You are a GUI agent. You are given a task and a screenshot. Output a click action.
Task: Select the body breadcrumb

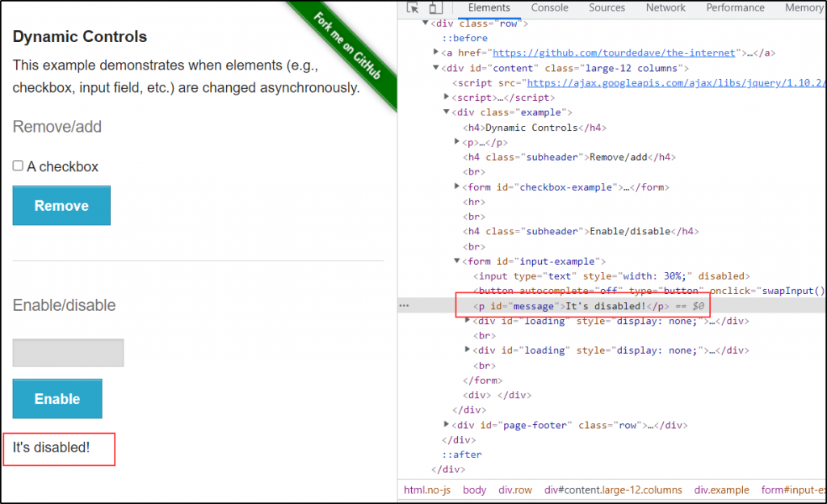(475, 489)
